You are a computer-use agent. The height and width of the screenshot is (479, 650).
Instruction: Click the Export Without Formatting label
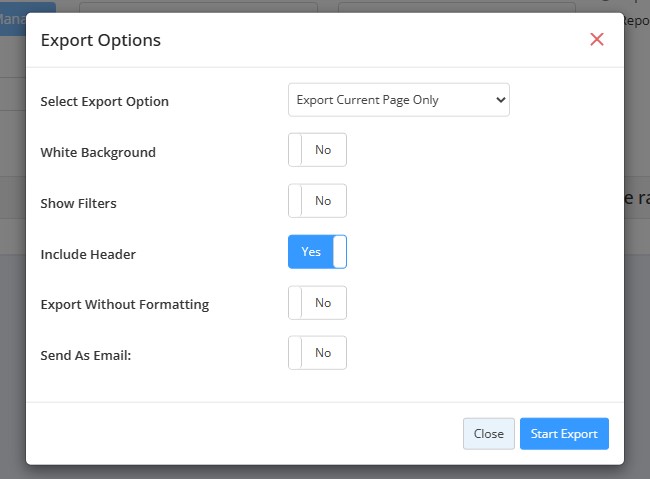[125, 304]
